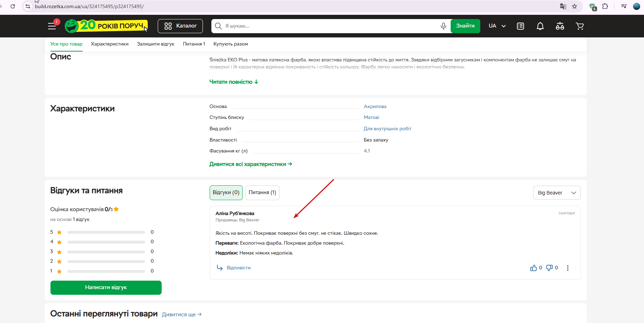Switch to the Характеристики tab
Viewport: 644px width, 323px height.
coord(110,44)
